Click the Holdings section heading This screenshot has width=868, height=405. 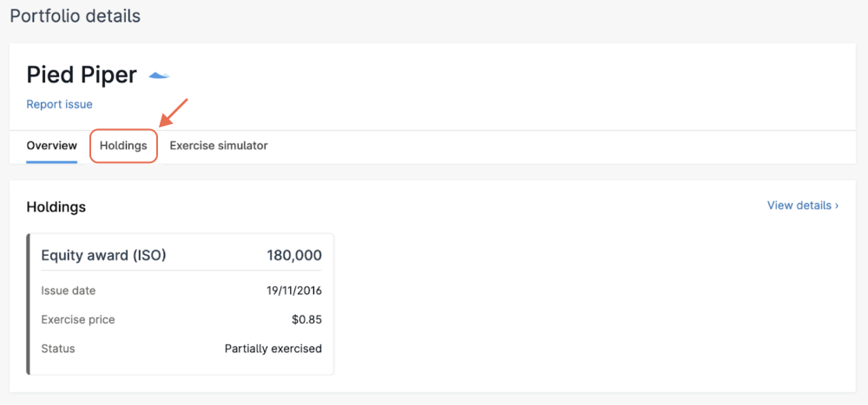pyautogui.click(x=56, y=206)
